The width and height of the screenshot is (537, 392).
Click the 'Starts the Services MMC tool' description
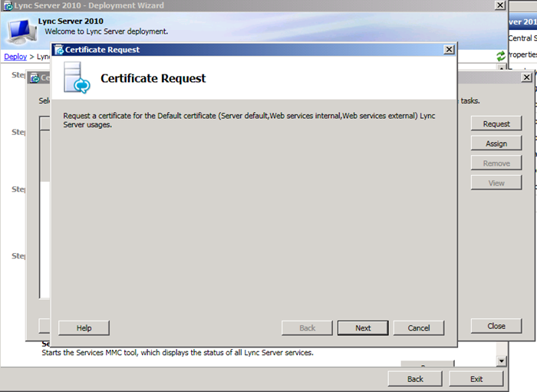177,352
